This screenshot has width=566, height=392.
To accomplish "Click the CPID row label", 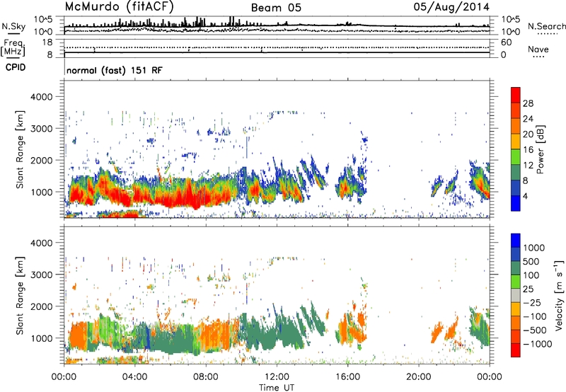I will (x=16, y=67).
